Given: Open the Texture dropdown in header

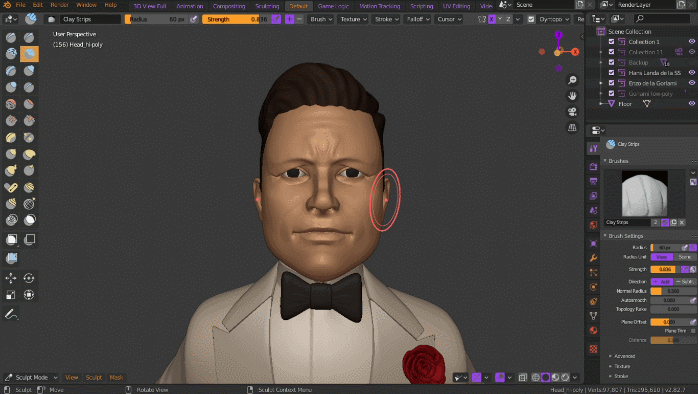Looking at the screenshot, I should pyautogui.click(x=353, y=19).
